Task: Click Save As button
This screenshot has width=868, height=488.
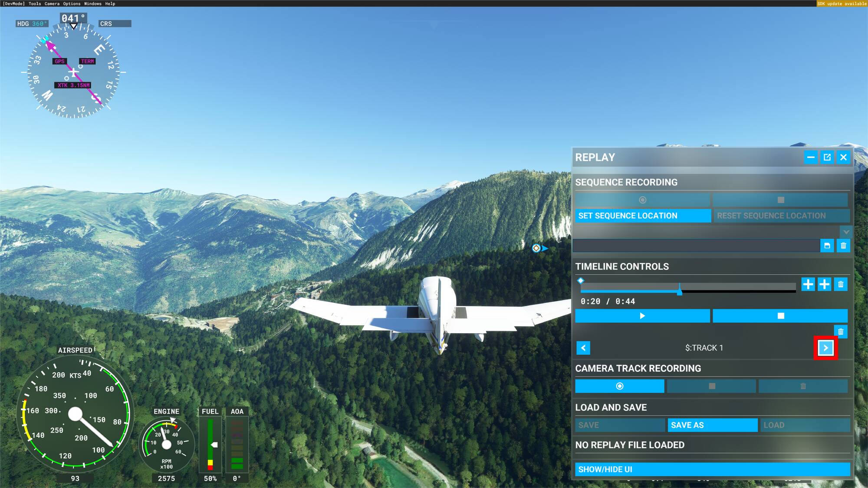Action: [712, 425]
